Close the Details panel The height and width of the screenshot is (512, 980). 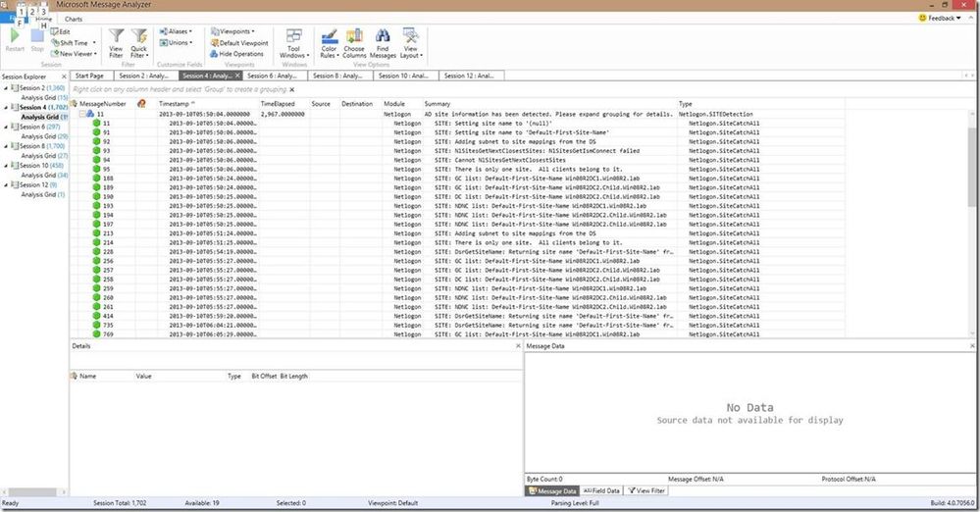tap(518, 345)
